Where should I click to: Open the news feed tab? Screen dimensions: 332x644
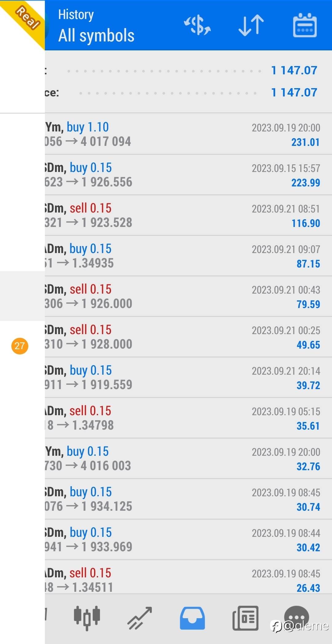pos(245,618)
